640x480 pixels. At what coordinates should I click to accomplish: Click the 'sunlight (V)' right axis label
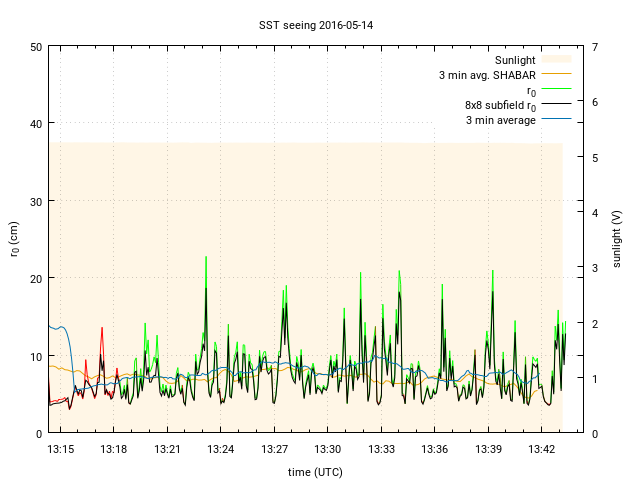tap(617, 239)
